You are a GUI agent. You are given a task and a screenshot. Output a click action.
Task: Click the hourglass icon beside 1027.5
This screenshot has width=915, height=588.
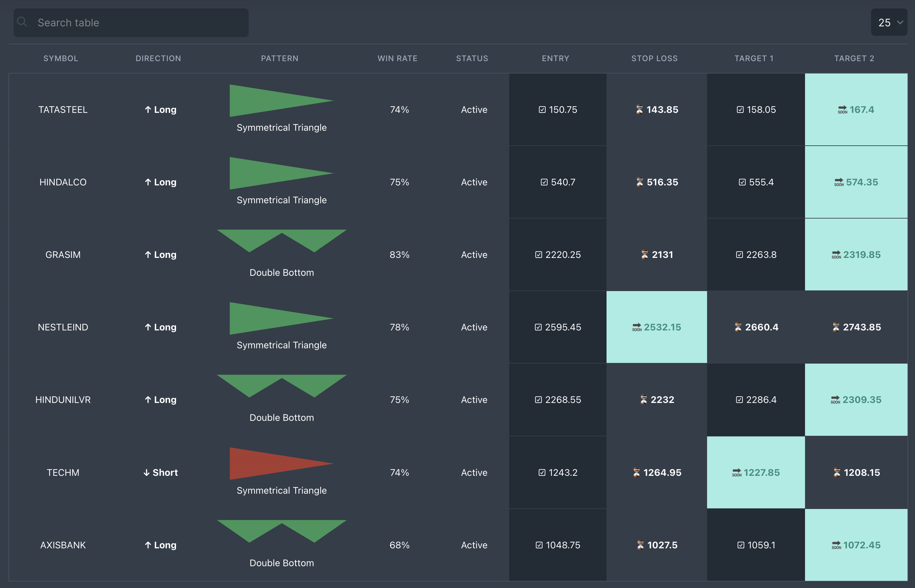[640, 545]
